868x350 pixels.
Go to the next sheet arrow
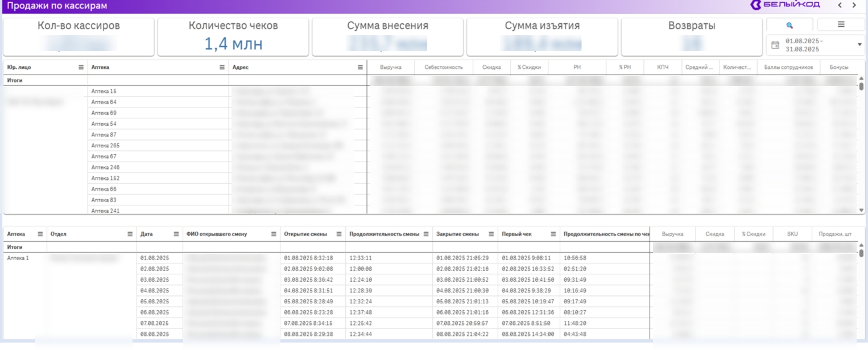(x=854, y=5)
